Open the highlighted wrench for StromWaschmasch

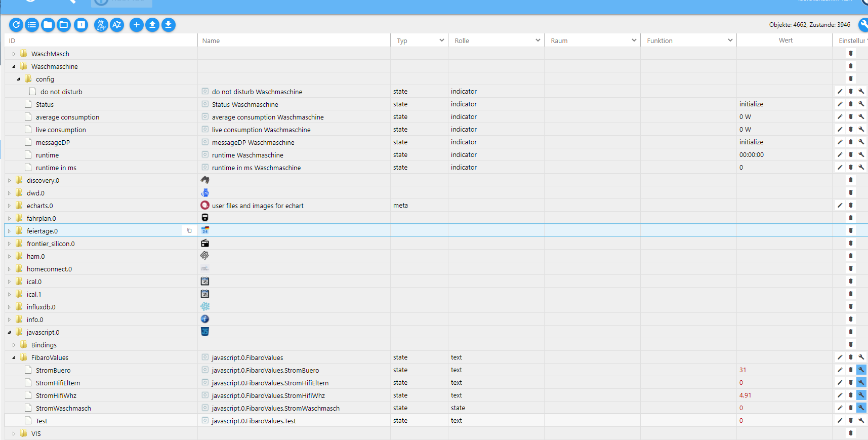pyautogui.click(x=861, y=408)
